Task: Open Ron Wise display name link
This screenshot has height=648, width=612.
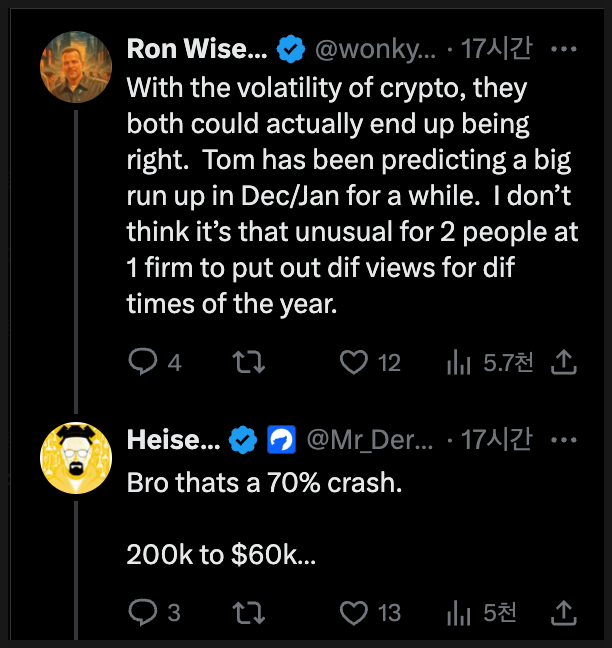Action: [x=195, y=48]
